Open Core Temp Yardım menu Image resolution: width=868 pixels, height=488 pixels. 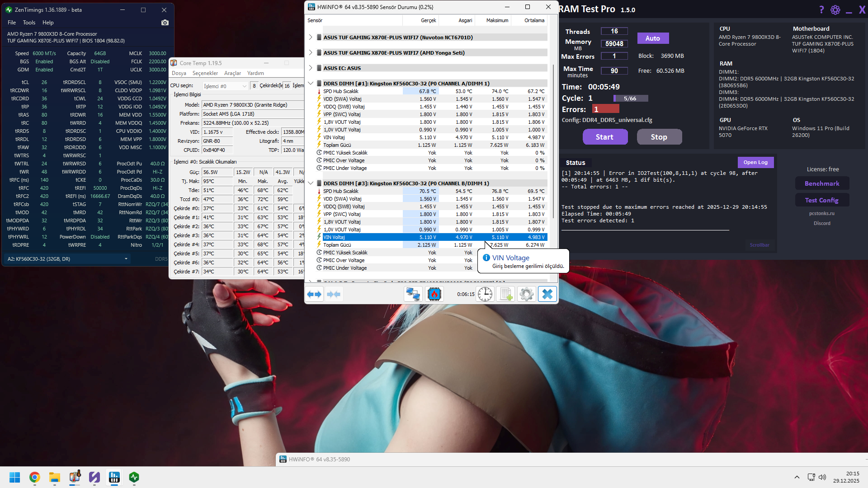click(x=255, y=73)
